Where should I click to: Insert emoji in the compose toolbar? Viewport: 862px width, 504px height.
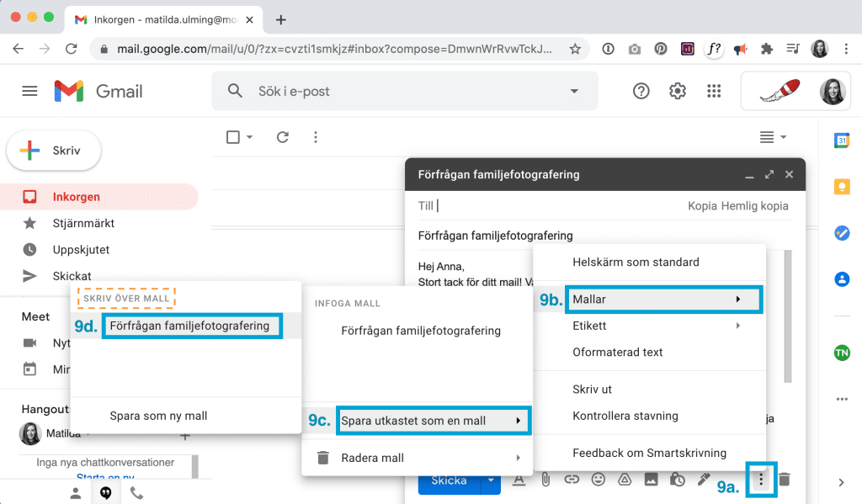[599, 480]
